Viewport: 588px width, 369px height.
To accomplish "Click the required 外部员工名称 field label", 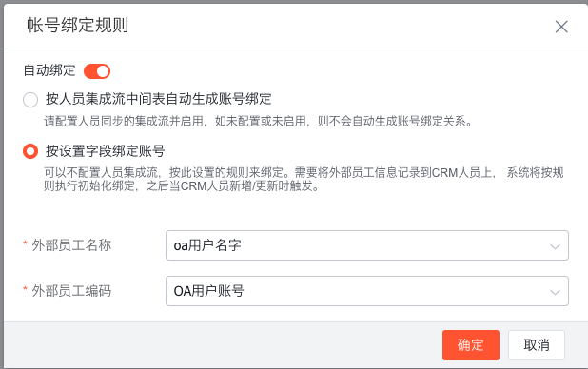I will point(71,245).
